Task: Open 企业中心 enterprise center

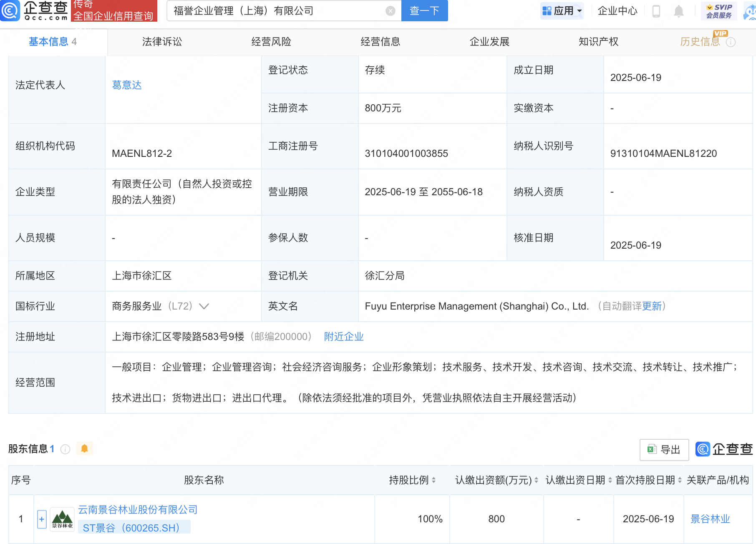Action: (x=617, y=11)
